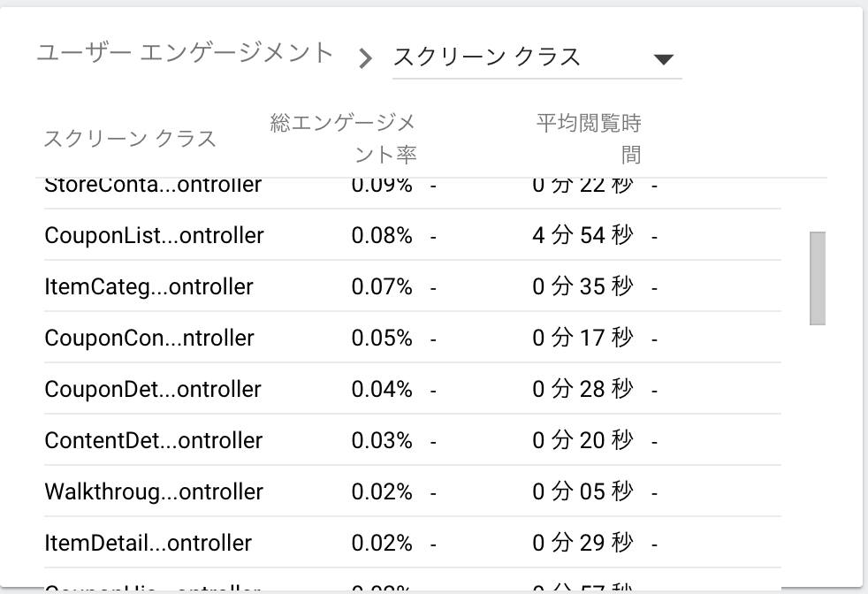Click the ContentDet...ontroller entry

(x=153, y=440)
